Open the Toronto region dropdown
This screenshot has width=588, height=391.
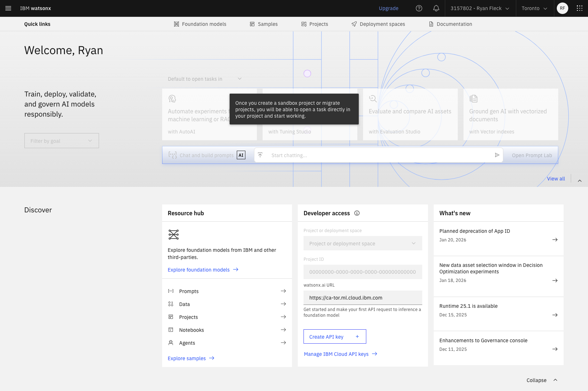pos(534,8)
